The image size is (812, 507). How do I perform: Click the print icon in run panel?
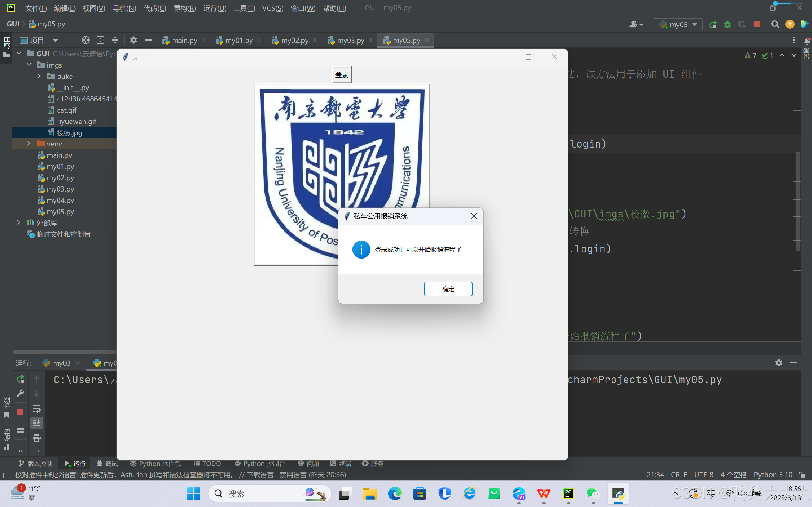(x=37, y=438)
